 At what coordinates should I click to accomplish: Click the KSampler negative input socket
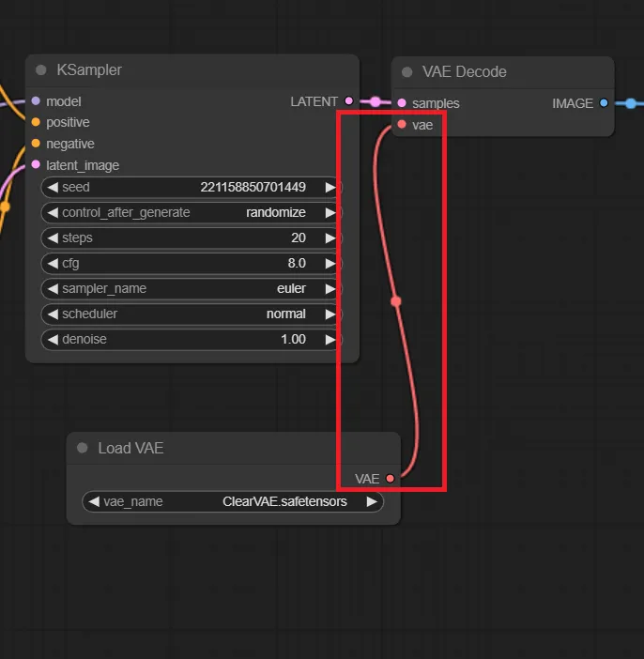[36, 144]
